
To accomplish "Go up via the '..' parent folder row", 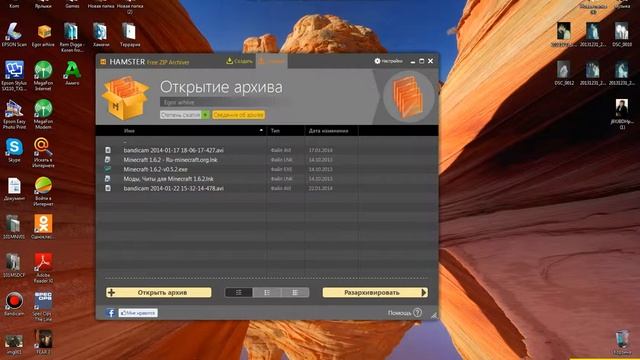I will coord(267,141).
